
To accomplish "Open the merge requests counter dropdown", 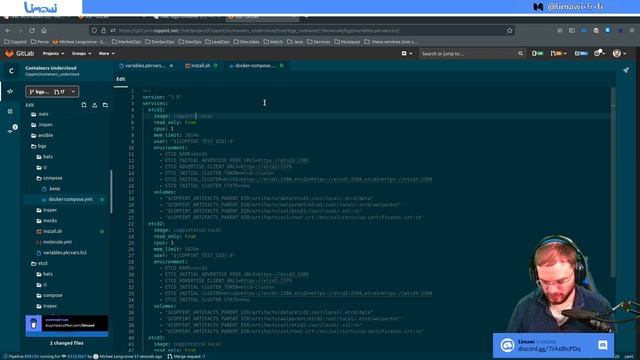I will coord(558,53).
